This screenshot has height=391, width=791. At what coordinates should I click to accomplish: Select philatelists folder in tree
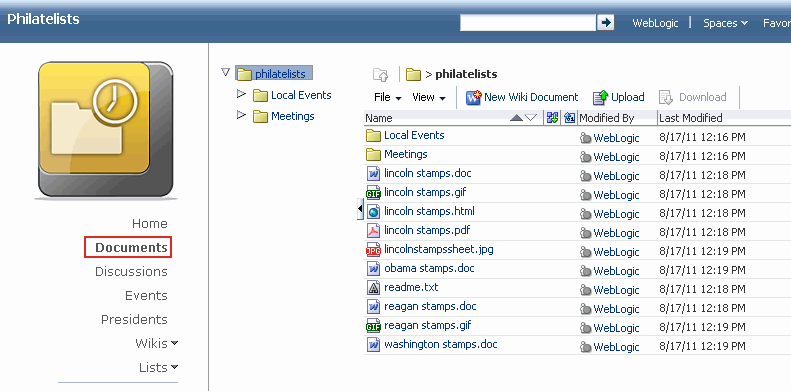280,74
